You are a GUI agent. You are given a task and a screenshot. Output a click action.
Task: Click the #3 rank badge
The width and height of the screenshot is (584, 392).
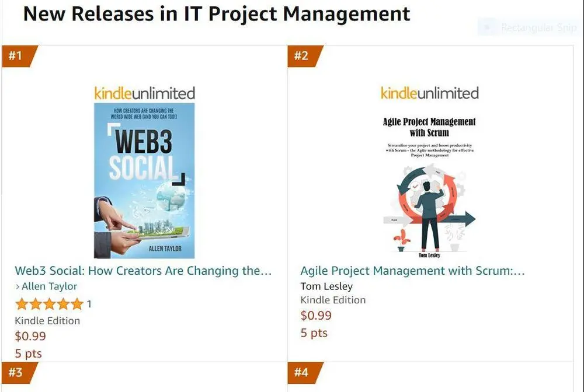pyautogui.click(x=16, y=372)
